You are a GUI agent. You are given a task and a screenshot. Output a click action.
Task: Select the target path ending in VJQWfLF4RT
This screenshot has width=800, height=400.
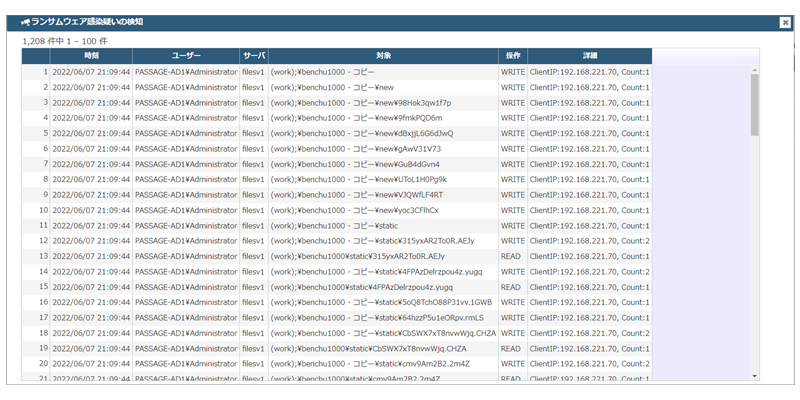[x=357, y=195]
